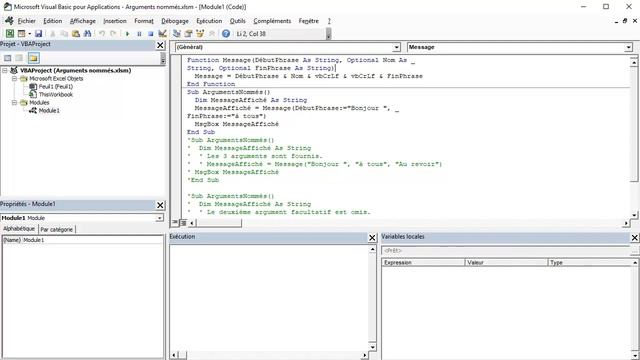The width and height of the screenshot is (640, 360).
Task: Switch to the Alphabétique tab
Action: coord(19,229)
